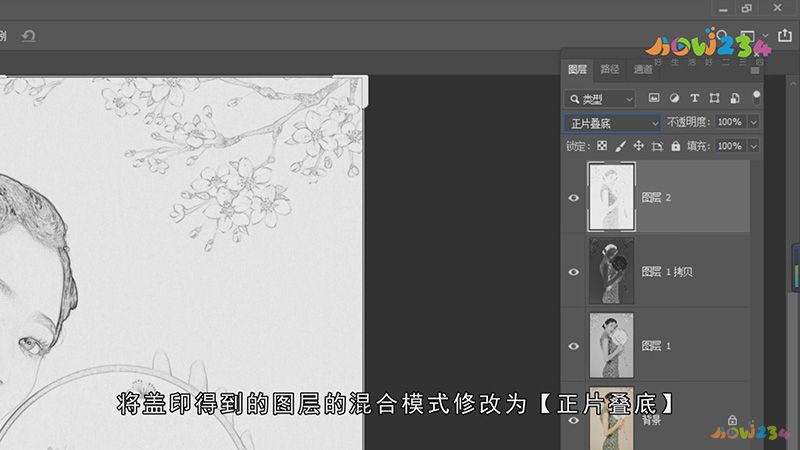800x450 pixels.
Task: Open the 类型 layer filter dropdown
Action: 599,98
